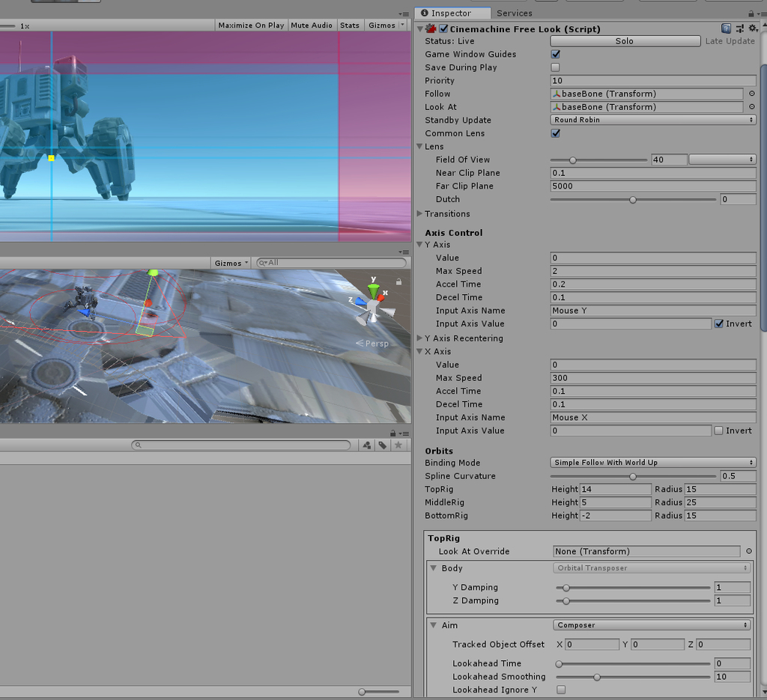Screen dimensions: 767x700
Task: Uncheck Invert for Y Axis
Action: [718, 323]
